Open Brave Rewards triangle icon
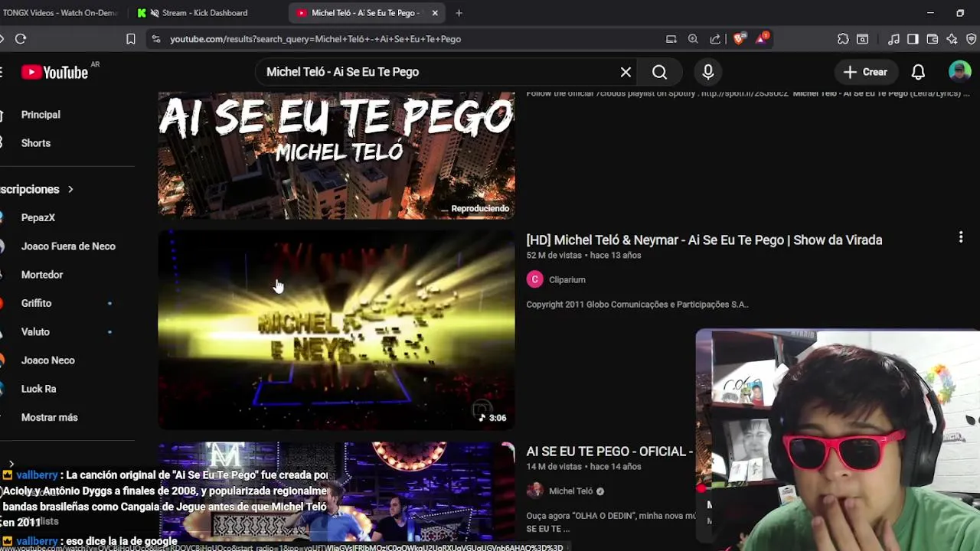 tap(762, 38)
